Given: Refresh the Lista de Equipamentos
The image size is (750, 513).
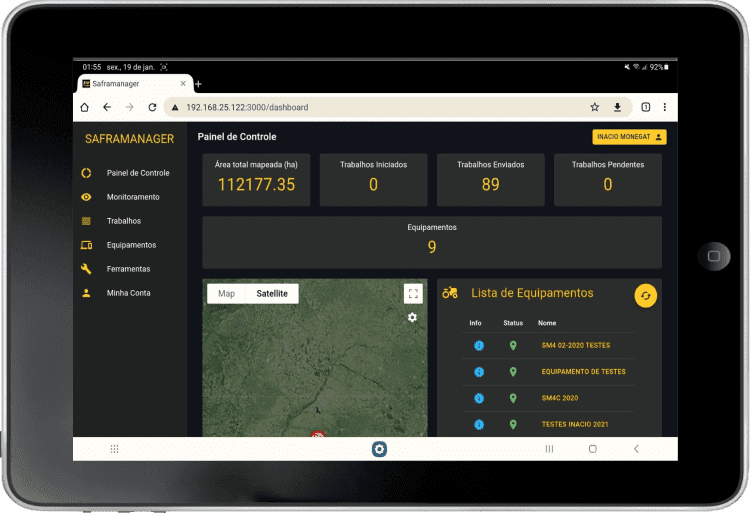Looking at the screenshot, I should tap(646, 295).
